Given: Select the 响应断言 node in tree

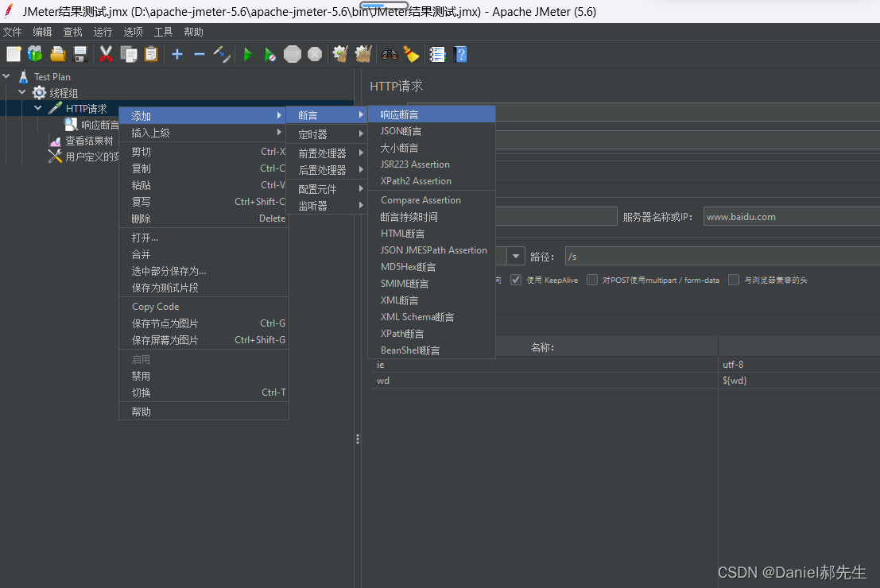Looking at the screenshot, I should click(x=99, y=125).
